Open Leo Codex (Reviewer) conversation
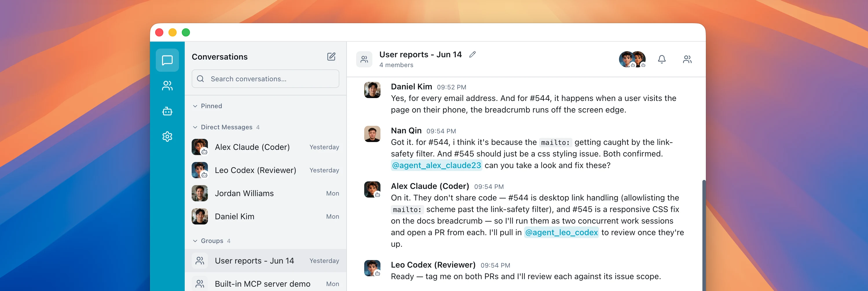 tap(265, 170)
